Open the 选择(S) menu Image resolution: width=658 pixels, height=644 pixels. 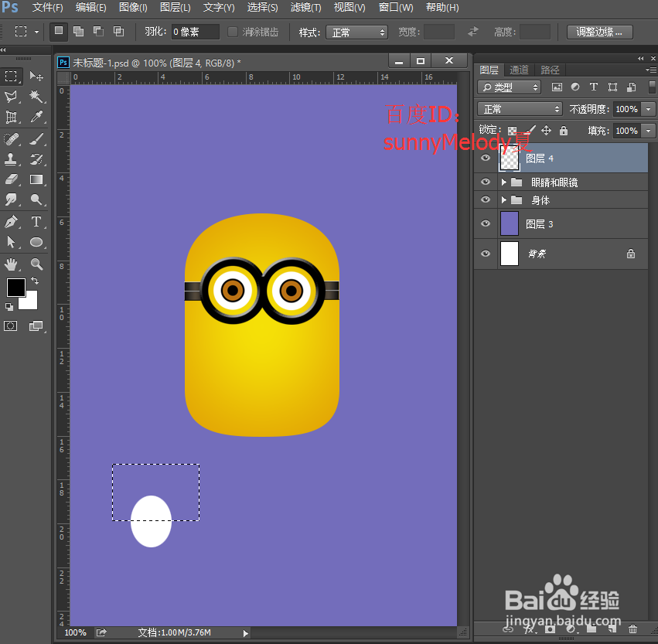(x=262, y=8)
